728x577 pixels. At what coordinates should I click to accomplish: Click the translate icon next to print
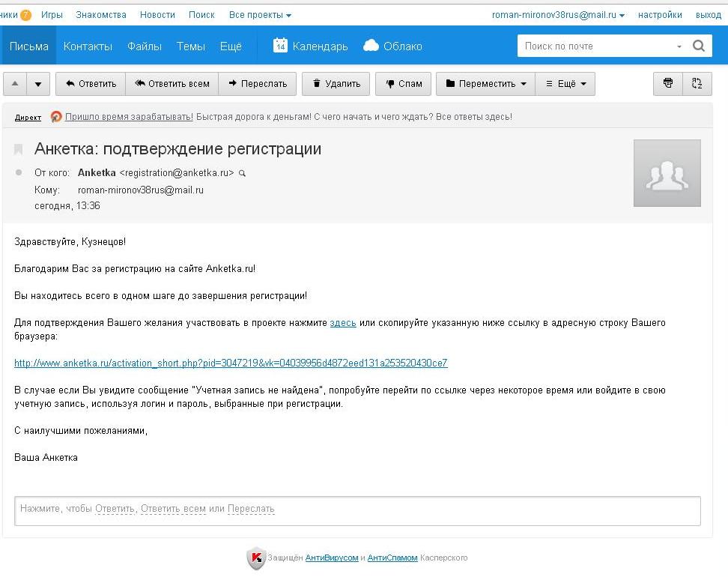pos(697,84)
